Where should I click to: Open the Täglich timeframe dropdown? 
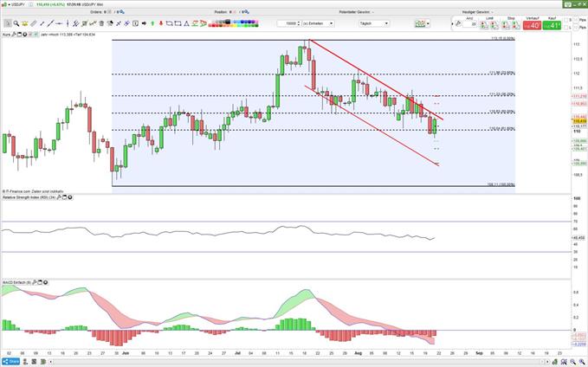tap(373, 23)
